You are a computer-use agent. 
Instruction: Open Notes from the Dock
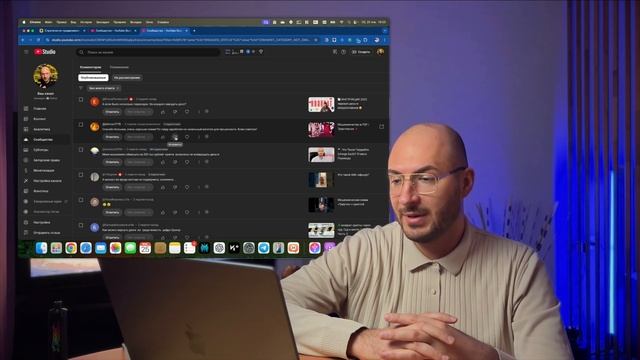[175, 248]
